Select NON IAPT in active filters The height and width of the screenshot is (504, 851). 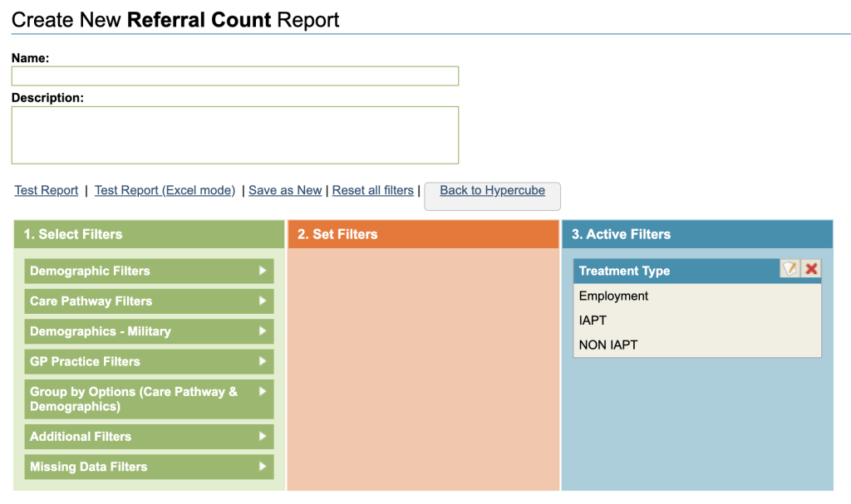[x=608, y=345]
